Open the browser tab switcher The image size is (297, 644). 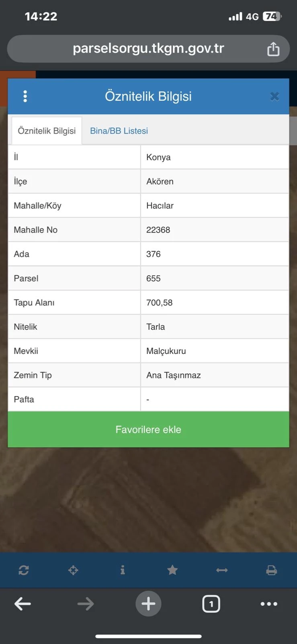[x=211, y=604]
